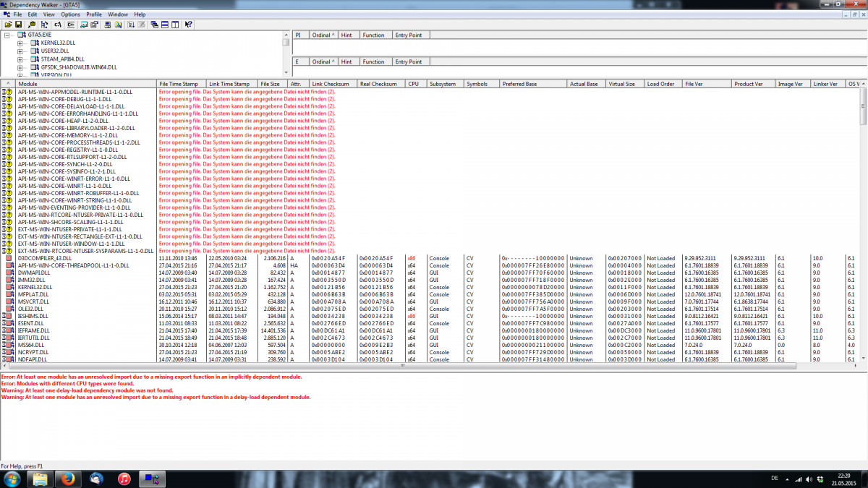Click the module icon beside IEFRAME.DLL
The height and width of the screenshot is (488, 868).
point(9,330)
